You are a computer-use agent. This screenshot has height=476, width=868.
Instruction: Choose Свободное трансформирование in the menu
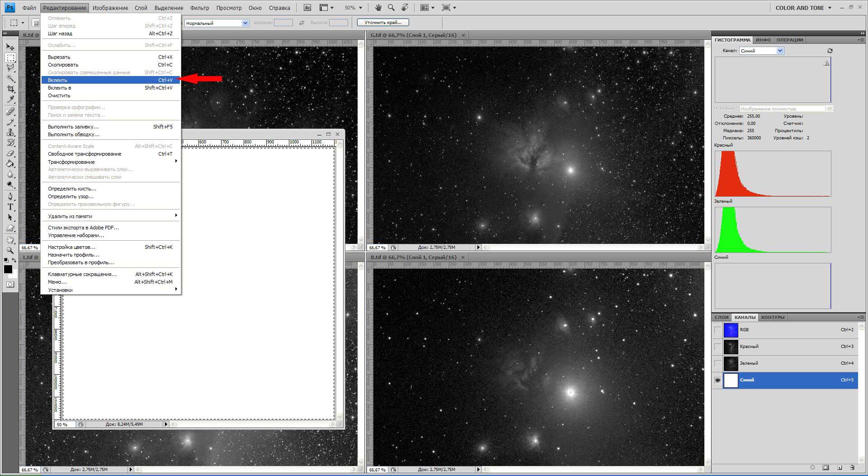pyautogui.click(x=85, y=154)
